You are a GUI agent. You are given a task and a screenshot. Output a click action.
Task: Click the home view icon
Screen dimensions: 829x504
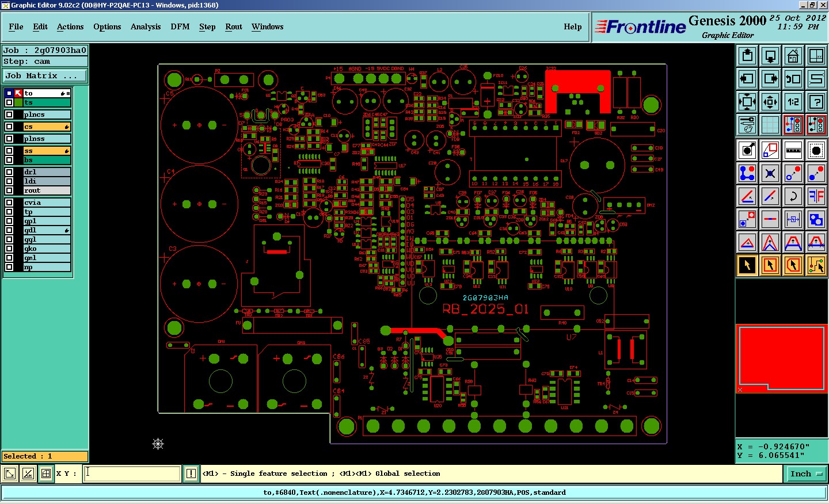(x=793, y=56)
